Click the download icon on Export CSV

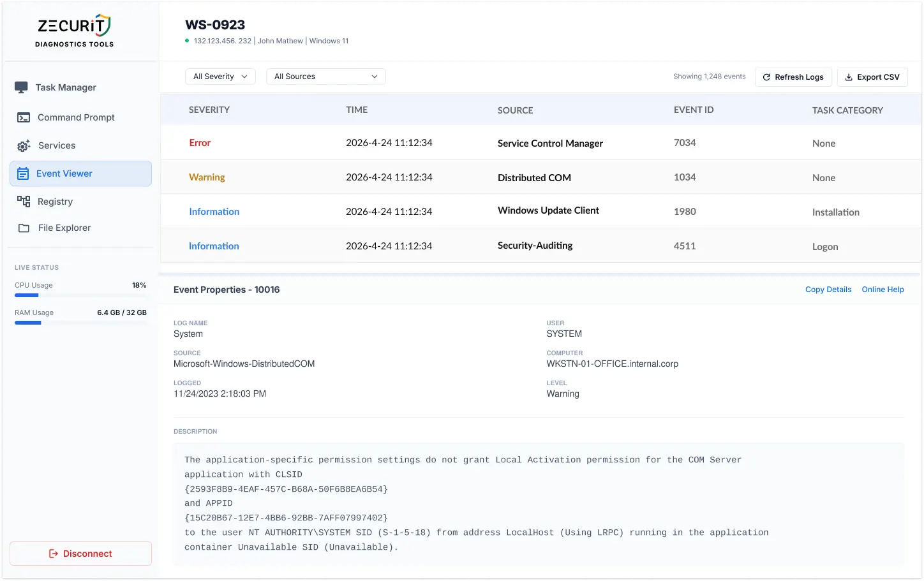[x=848, y=77]
